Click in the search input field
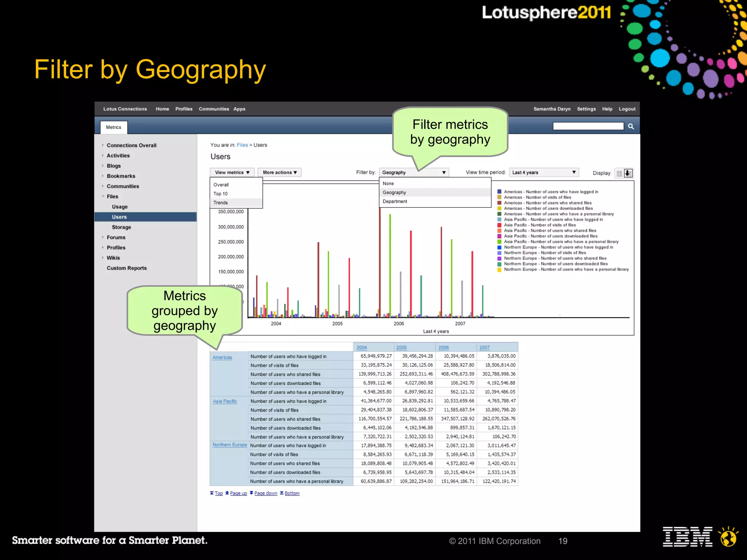Screen dimensions: 747x560 (588, 126)
